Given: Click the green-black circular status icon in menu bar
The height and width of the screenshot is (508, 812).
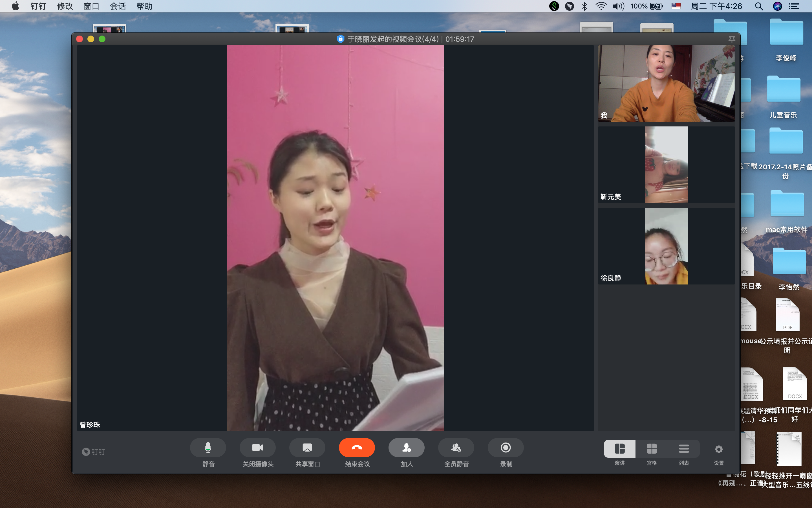Looking at the screenshot, I should pyautogui.click(x=554, y=6).
